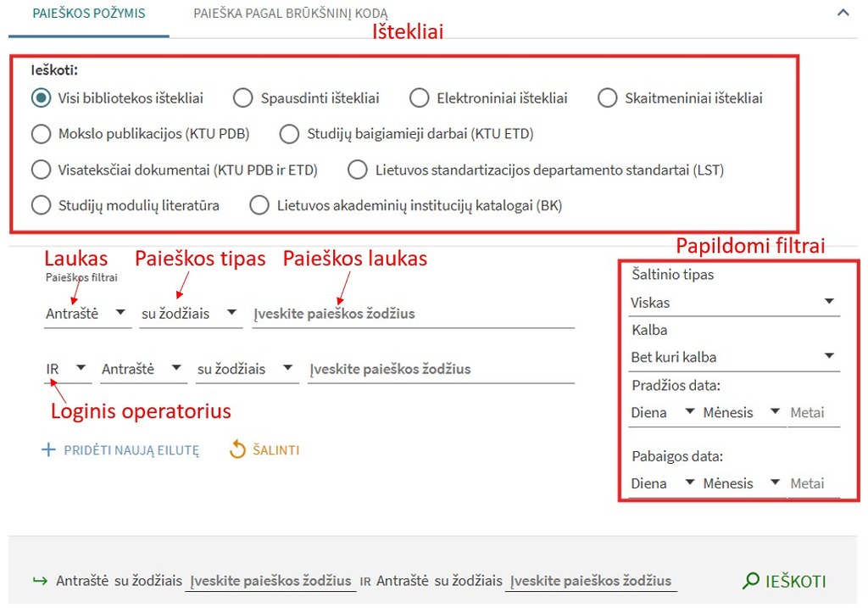Choose Elektroniniai ištekliai radio button
The width and height of the screenshot is (868, 608).
(419, 98)
